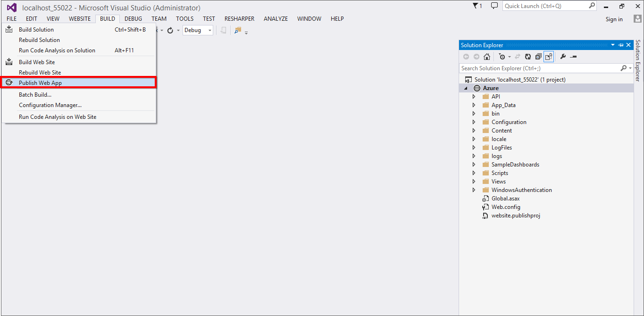Click Forward in the Solution Explorer toolbar
The image size is (644, 316).
tap(476, 57)
